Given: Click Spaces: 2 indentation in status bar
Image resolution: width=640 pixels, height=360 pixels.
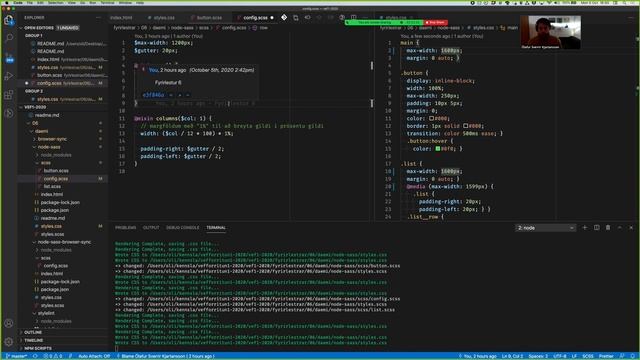Looking at the screenshot, I should (x=538, y=356).
